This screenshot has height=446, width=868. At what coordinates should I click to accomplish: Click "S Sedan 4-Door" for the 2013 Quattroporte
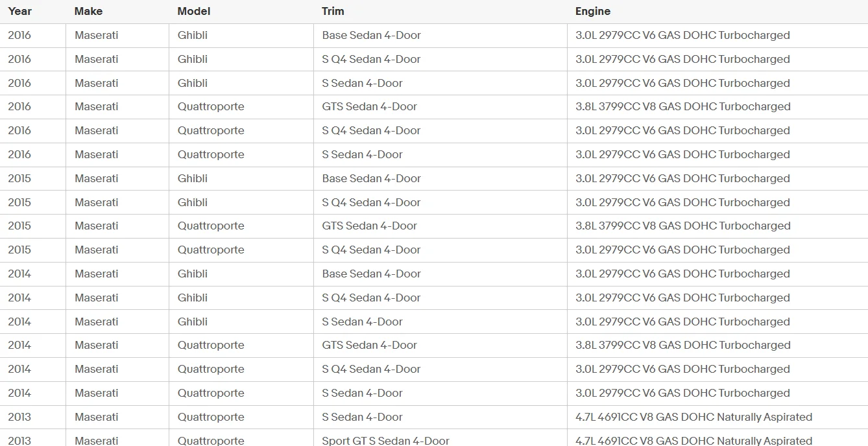363,417
